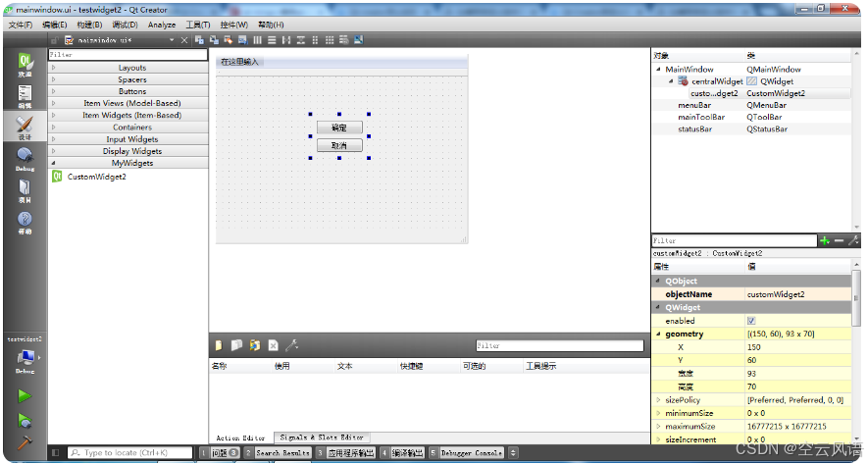Toggle the sidebar visibility button
Screen dimensions: 868x464
coord(55,453)
